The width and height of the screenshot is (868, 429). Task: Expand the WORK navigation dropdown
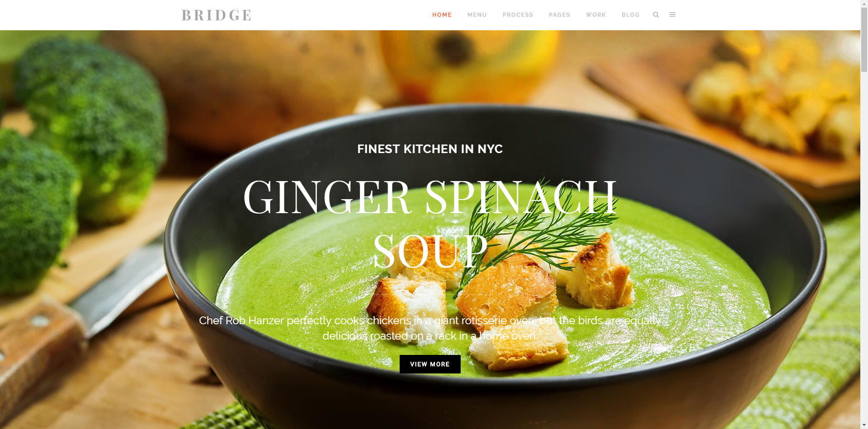595,15
